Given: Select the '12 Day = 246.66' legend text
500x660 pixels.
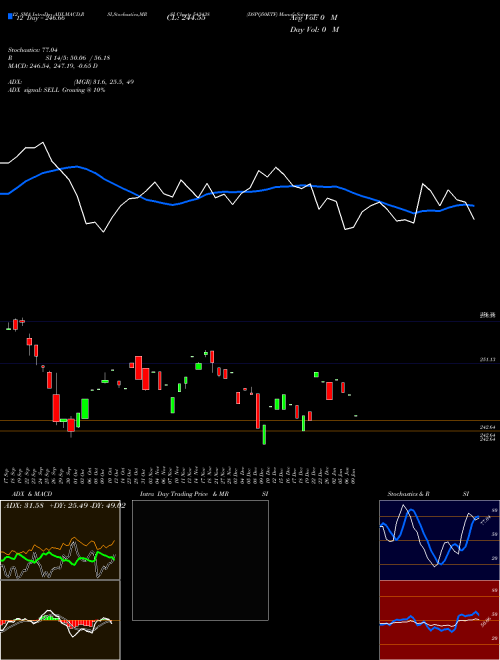Looking at the screenshot, I should coord(40,18).
